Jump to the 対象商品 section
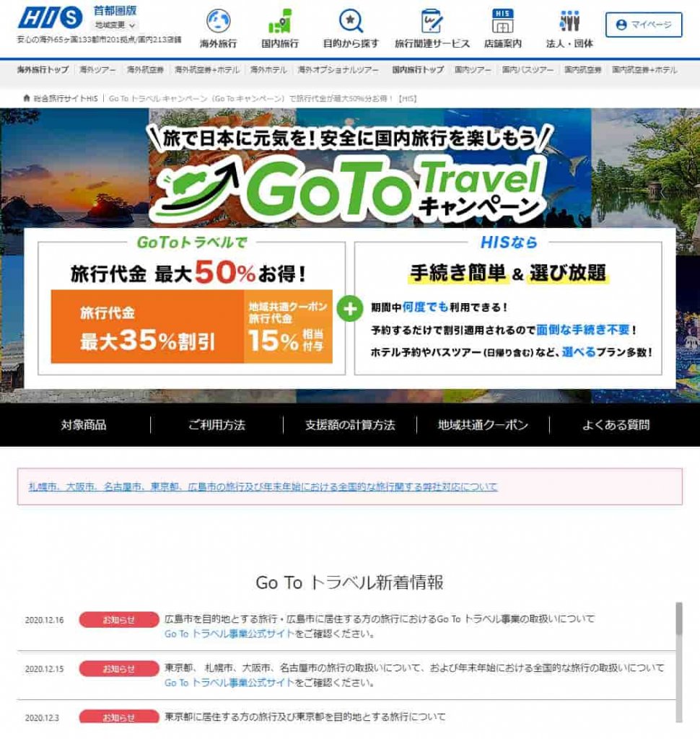This screenshot has width=700, height=739. (84, 424)
